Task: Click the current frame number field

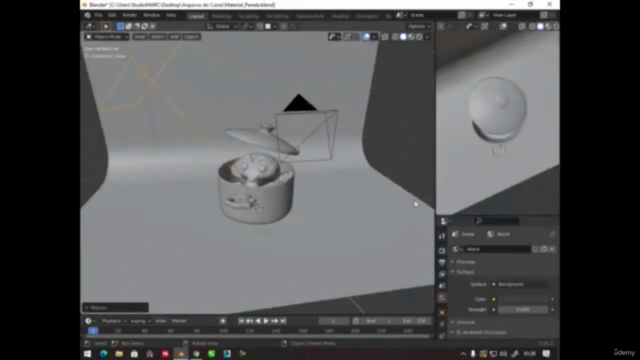Action: (x=333, y=321)
